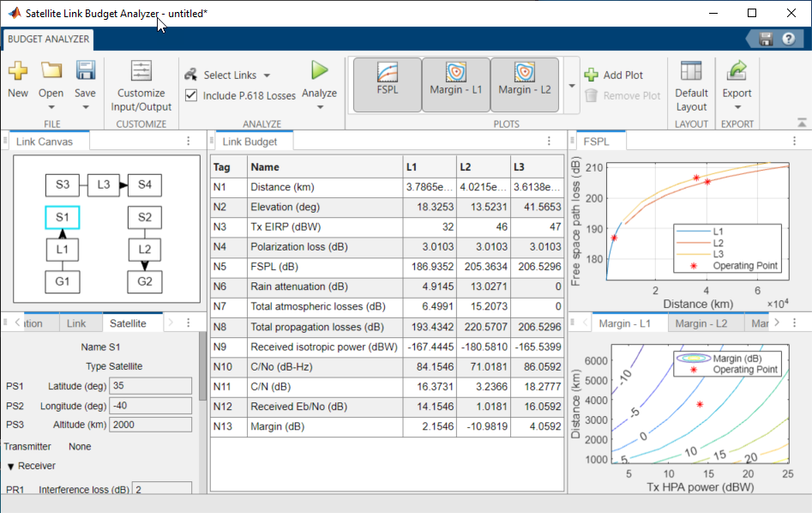Viewport: 812px width, 513px height.
Task: Expand the plots gallery dropdown arrow
Action: (x=572, y=86)
